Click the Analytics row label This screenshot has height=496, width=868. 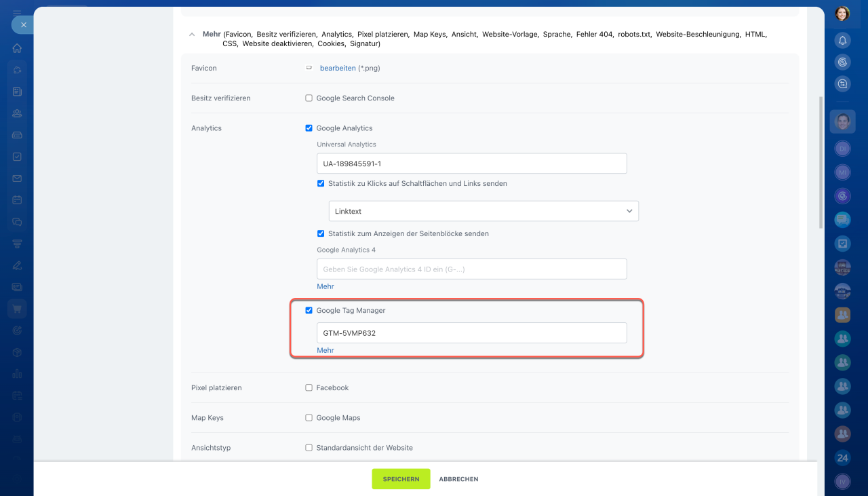tap(206, 128)
